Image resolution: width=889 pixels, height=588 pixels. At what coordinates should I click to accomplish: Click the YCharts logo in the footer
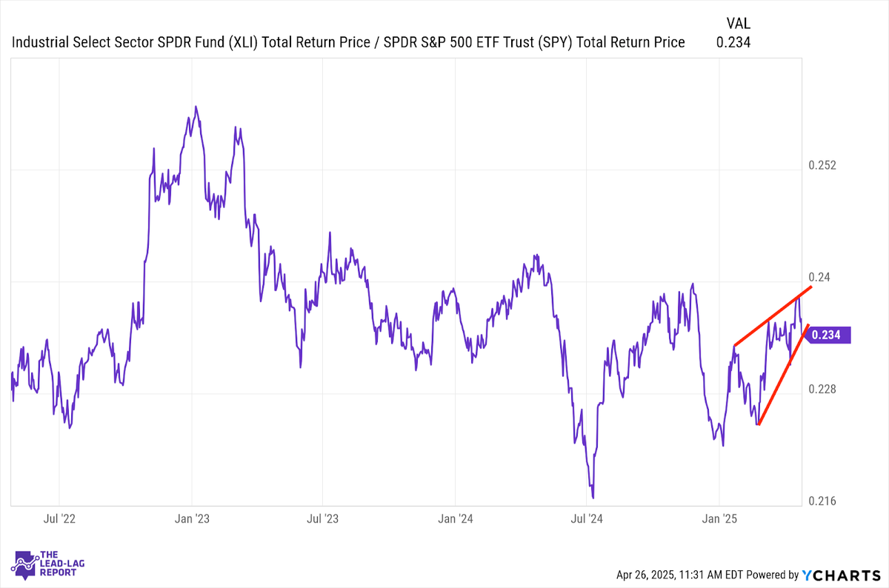[x=839, y=575]
